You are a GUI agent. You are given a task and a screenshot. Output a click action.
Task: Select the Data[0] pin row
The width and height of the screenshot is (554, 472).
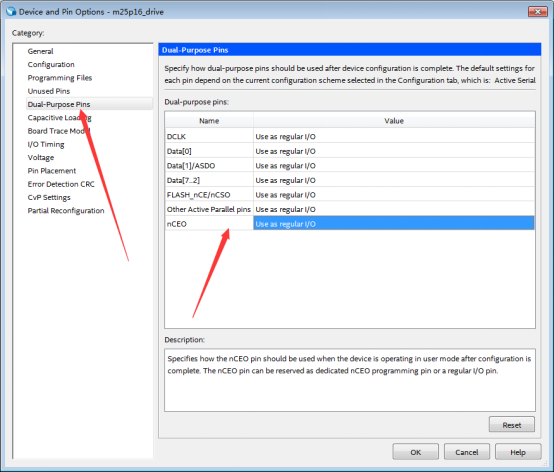tap(350, 151)
